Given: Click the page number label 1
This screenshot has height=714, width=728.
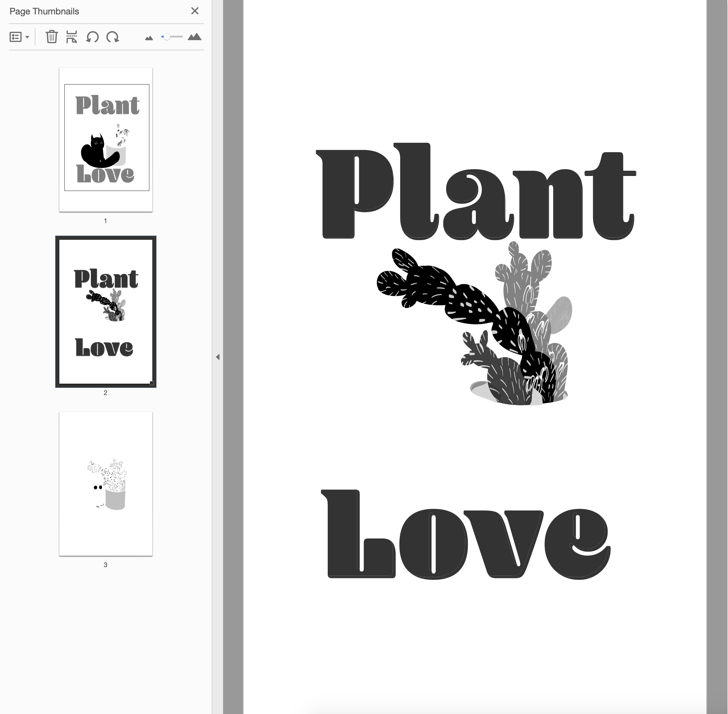Looking at the screenshot, I should coord(106,221).
